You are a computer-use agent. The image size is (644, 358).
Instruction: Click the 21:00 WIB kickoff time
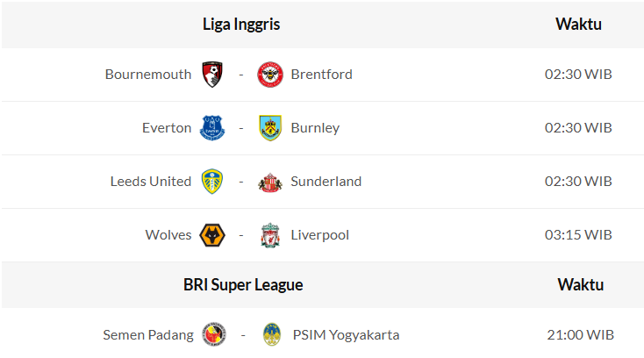[x=579, y=334]
